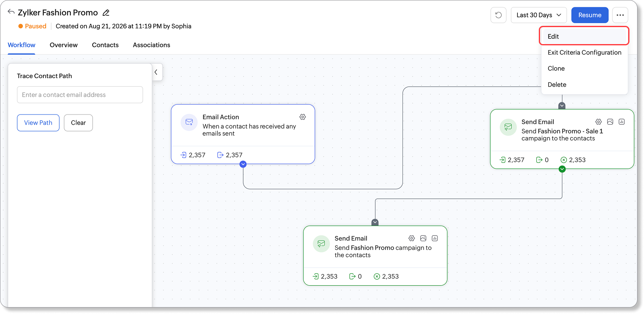644x314 pixels.
Task: Open the three-dot more options menu
Action: tap(620, 15)
